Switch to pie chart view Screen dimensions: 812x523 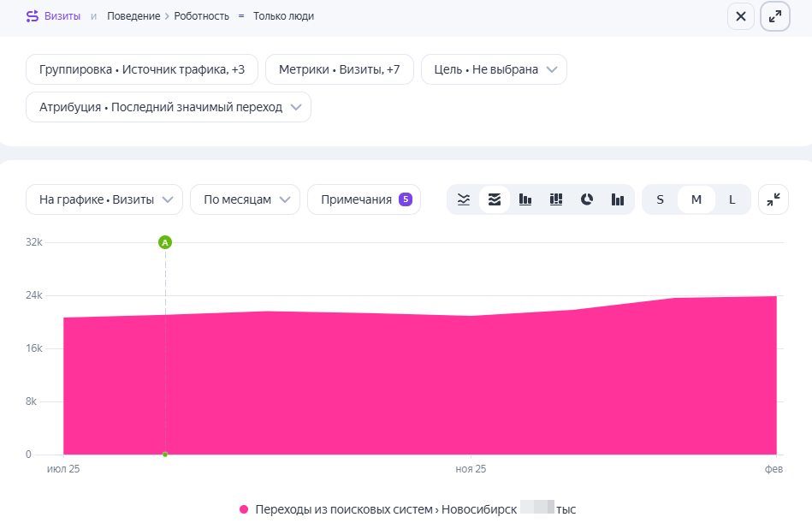click(587, 199)
